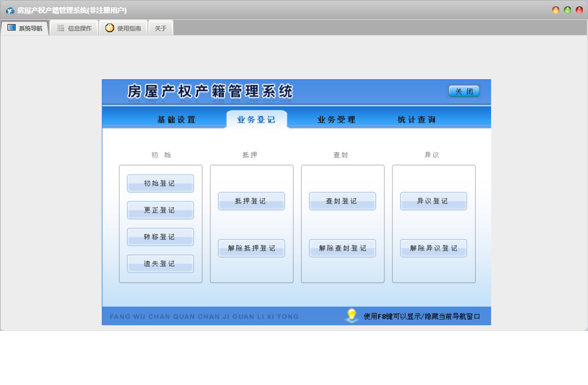The width and height of the screenshot is (588, 385).
Task: Click the 抵押 group heading
Action: [x=250, y=155]
